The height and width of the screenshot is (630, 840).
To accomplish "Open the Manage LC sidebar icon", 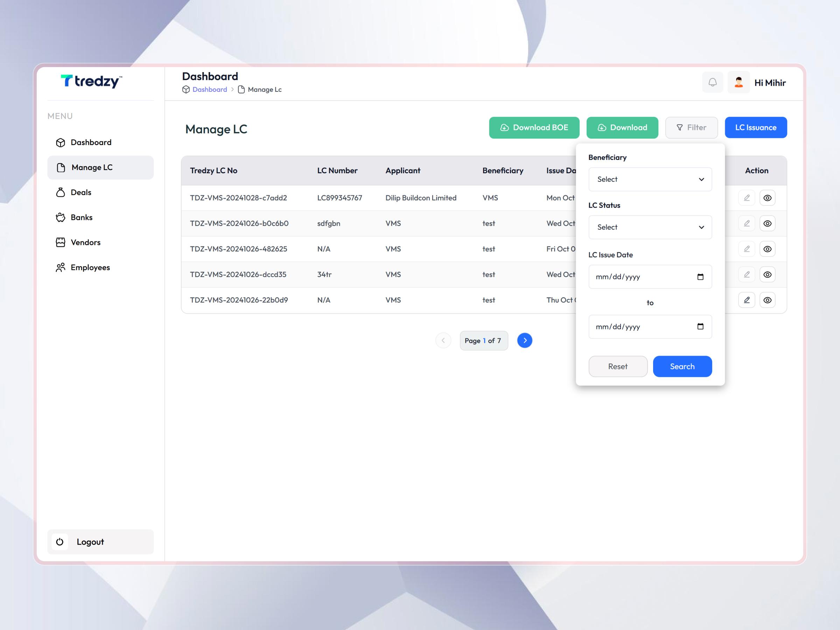I will [x=61, y=167].
